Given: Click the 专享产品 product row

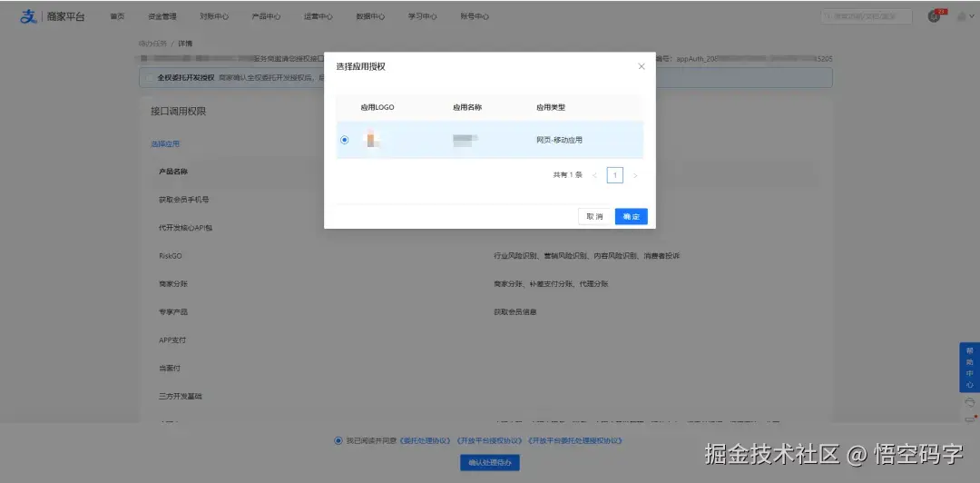Looking at the screenshot, I should [173, 311].
